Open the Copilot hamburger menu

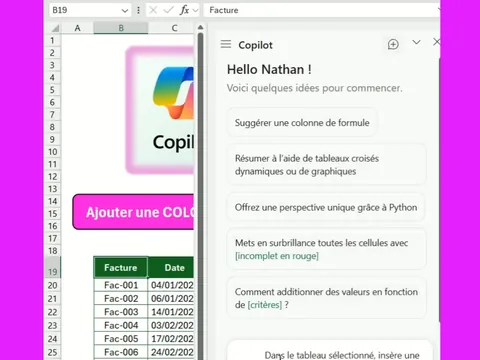[x=226, y=44]
